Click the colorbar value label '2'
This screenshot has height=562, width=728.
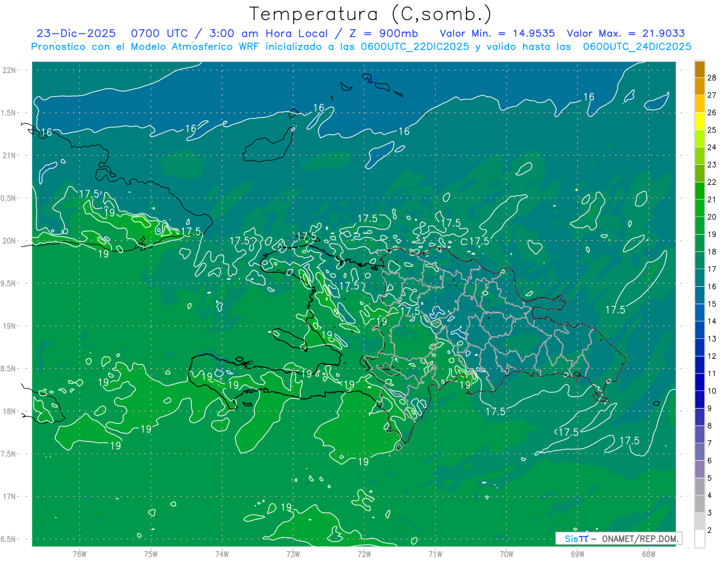tap(710, 530)
